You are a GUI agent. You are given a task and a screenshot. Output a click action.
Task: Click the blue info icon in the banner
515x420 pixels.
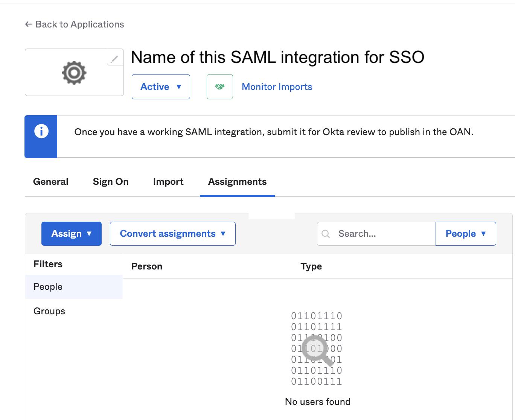point(41,131)
